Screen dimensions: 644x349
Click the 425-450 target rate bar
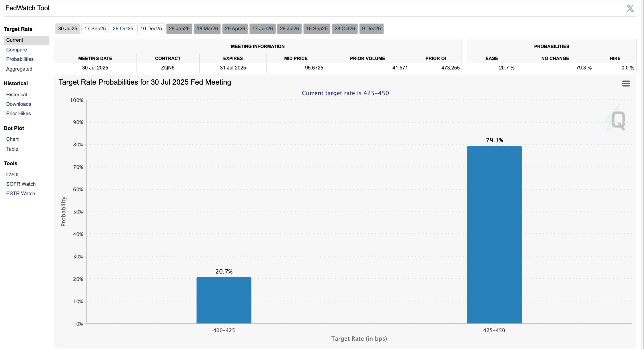click(x=494, y=234)
